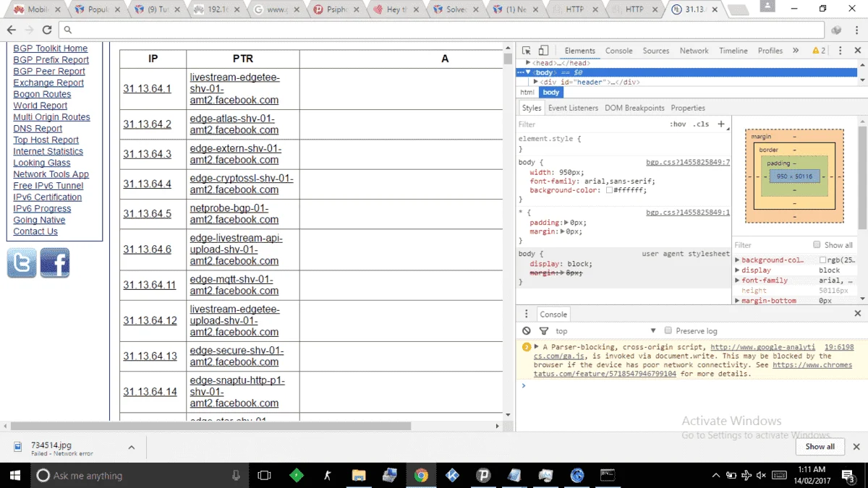Open the BGP Prefix Report link
Viewport: 868px width, 488px height.
pyautogui.click(x=51, y=60)
